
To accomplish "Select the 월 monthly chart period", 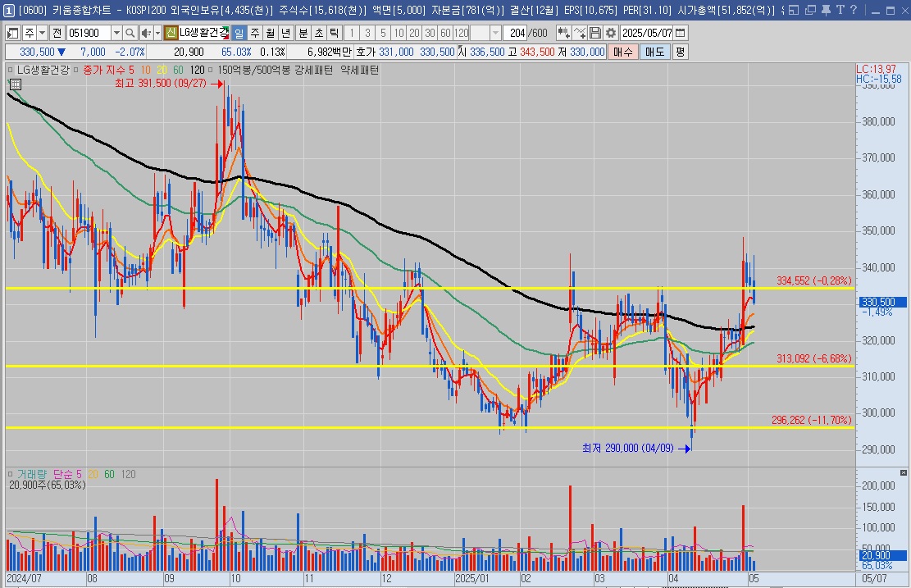I will (270, 33).
